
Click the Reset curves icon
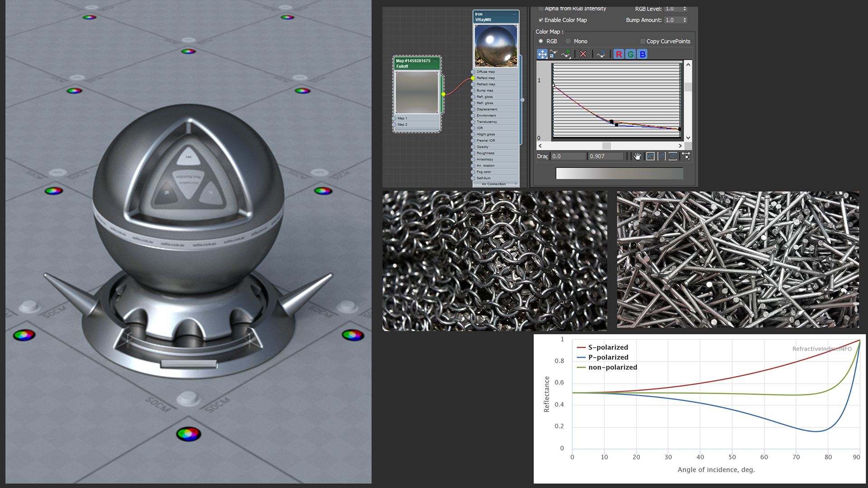[600, 54]
